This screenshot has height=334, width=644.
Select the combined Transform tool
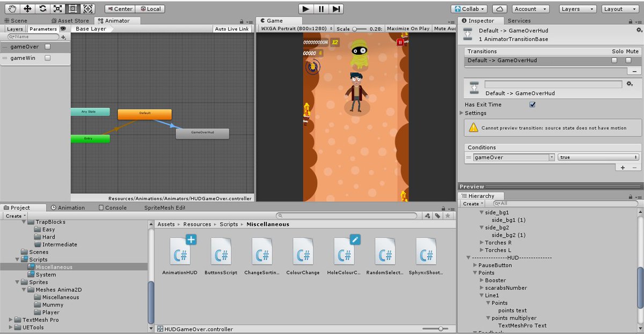click(88, 9)
